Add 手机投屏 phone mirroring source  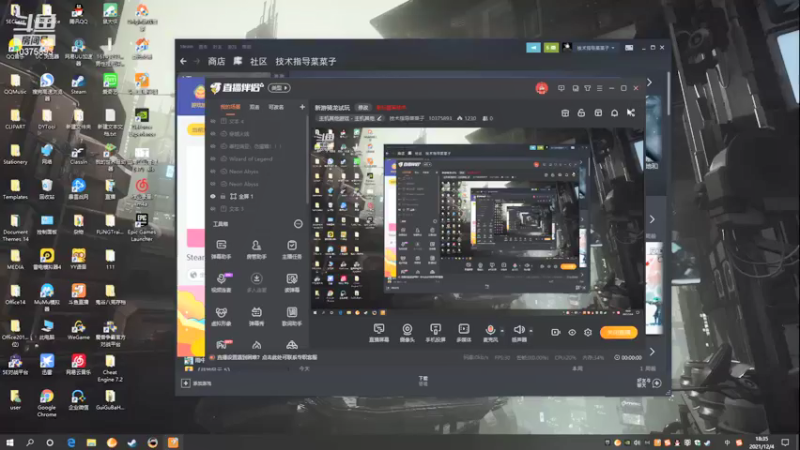point(435,333)
